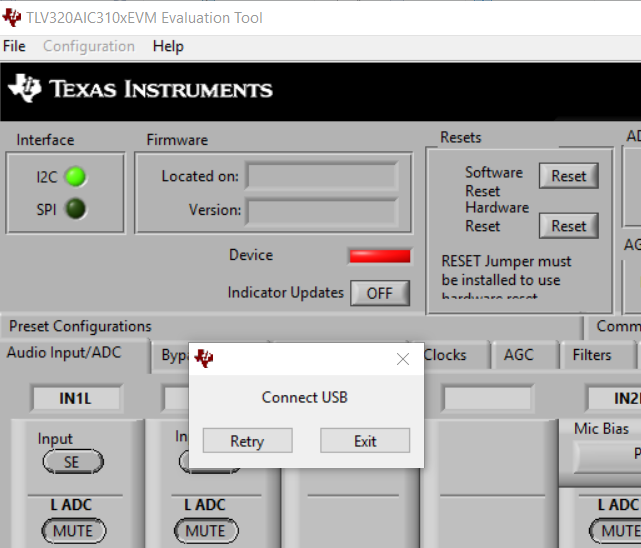Click the Mic Bias label

click(x=601, y=428)
